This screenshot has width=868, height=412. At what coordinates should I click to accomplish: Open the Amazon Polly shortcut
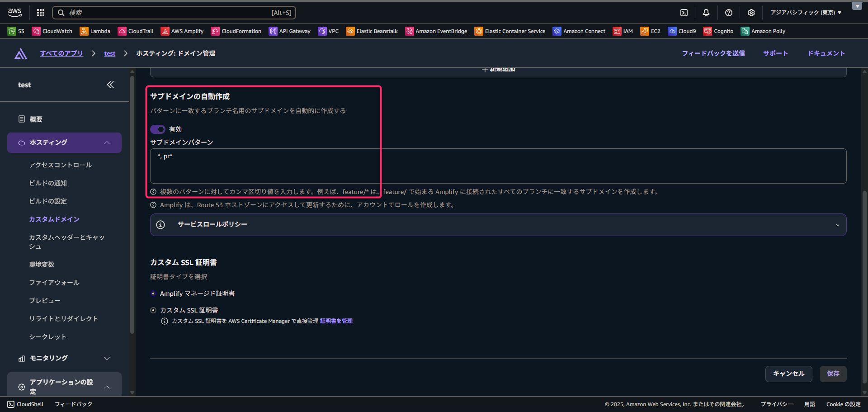[763, 31]
